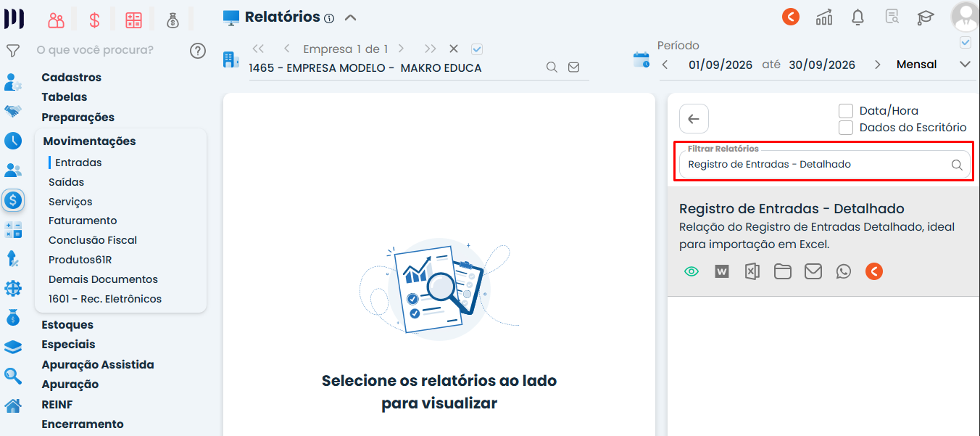
Task: Go to previous period arrow
Action: click(x=665, y=65)
